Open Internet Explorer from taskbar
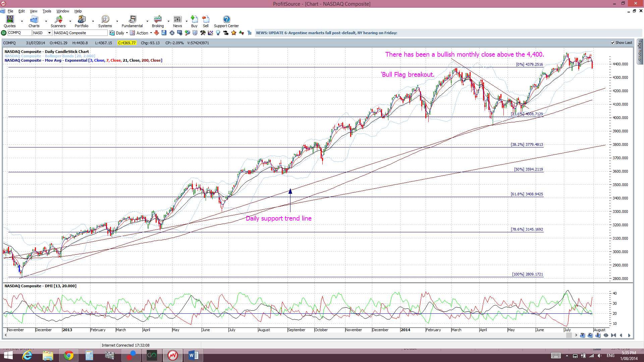The image size is (644, 362). (x=27, y=355)
